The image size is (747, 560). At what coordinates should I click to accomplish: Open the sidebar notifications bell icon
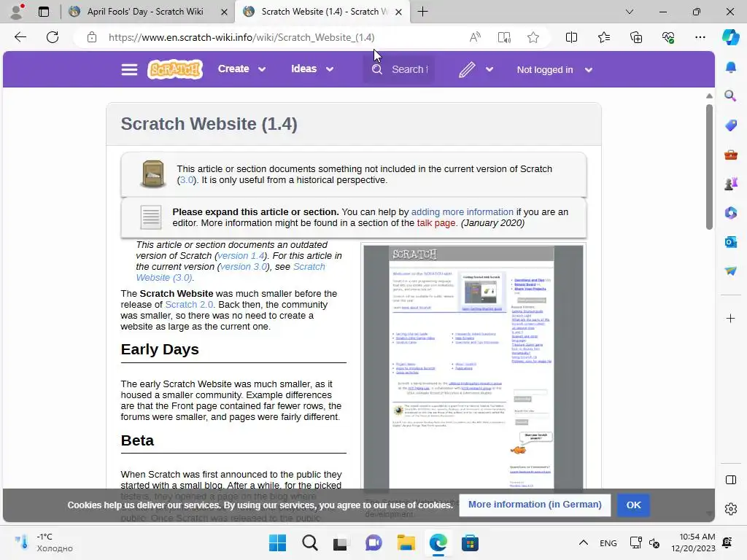coord(730,67)
